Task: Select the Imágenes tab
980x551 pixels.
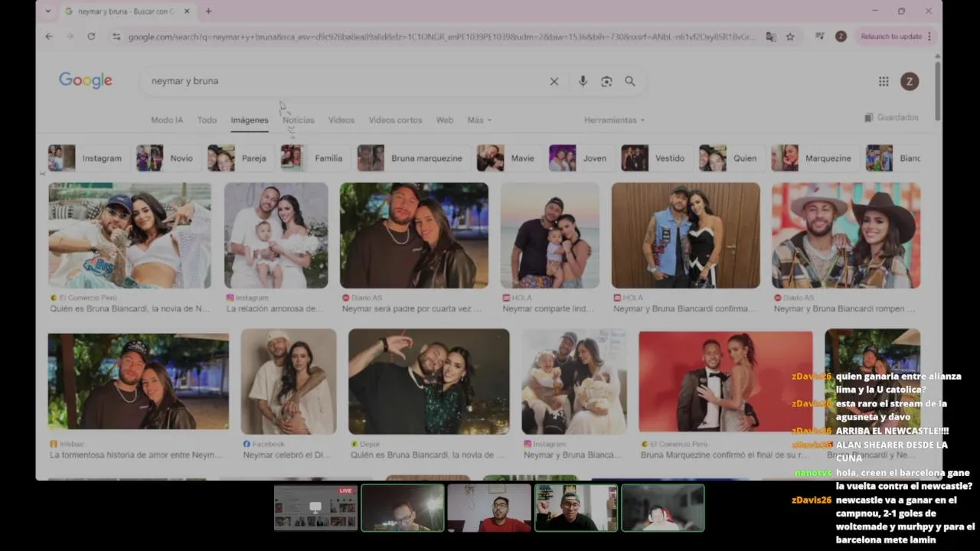Action: [x=250, y=120]
